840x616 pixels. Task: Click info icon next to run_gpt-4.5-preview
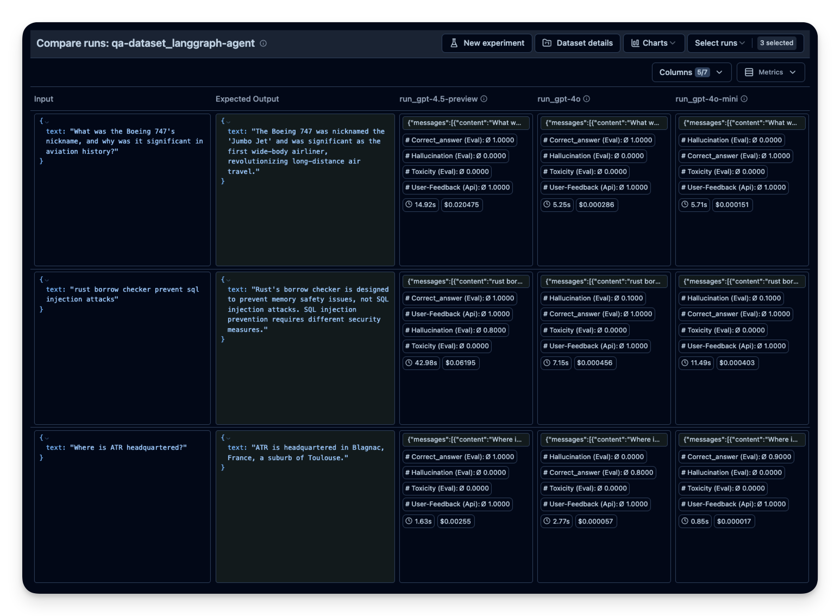(x=484, y=99)
